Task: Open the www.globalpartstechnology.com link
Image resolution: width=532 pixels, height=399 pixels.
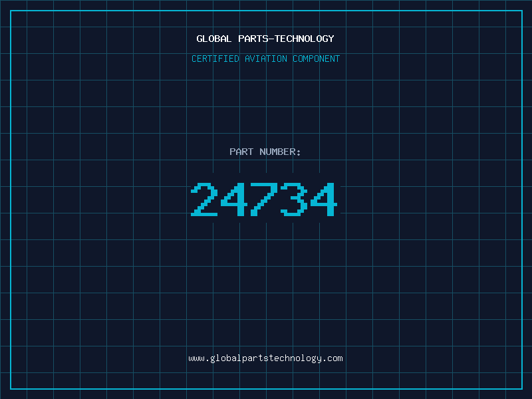Action: click(x=265, y=358)
